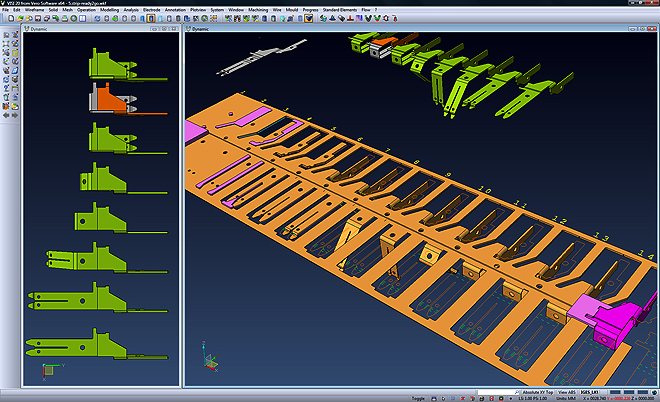Click the zoom-fit green corners icon in sidebar
The height and width of the screenshot is (402, 660).
(6, 43)
